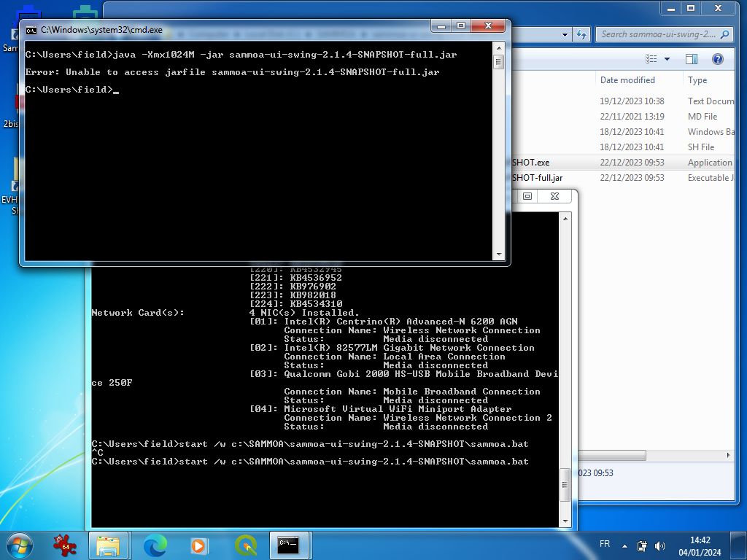Click the Explorer help question mark icon
The height and width of the screenshot is (560, 747).
tap(718, 59)
